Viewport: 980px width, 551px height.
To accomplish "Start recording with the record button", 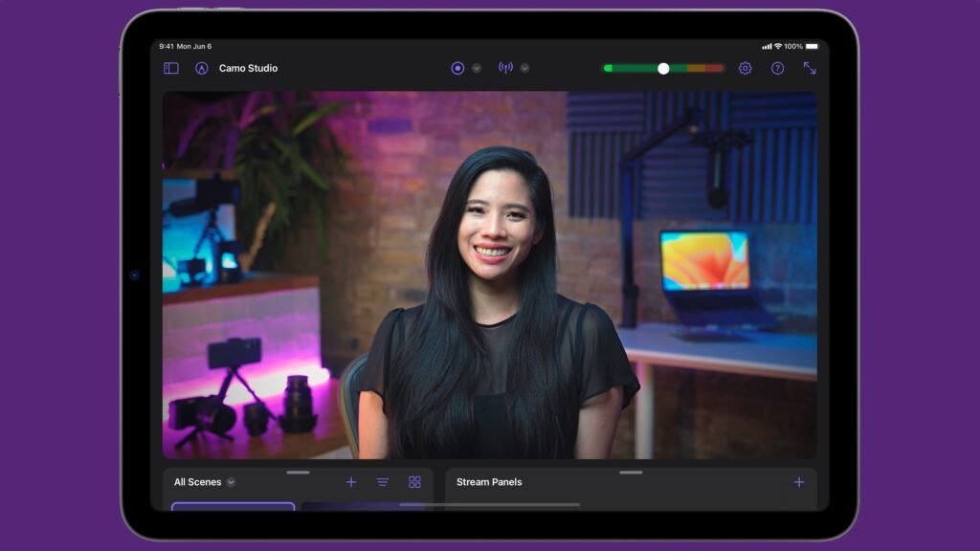I will 457,68.
